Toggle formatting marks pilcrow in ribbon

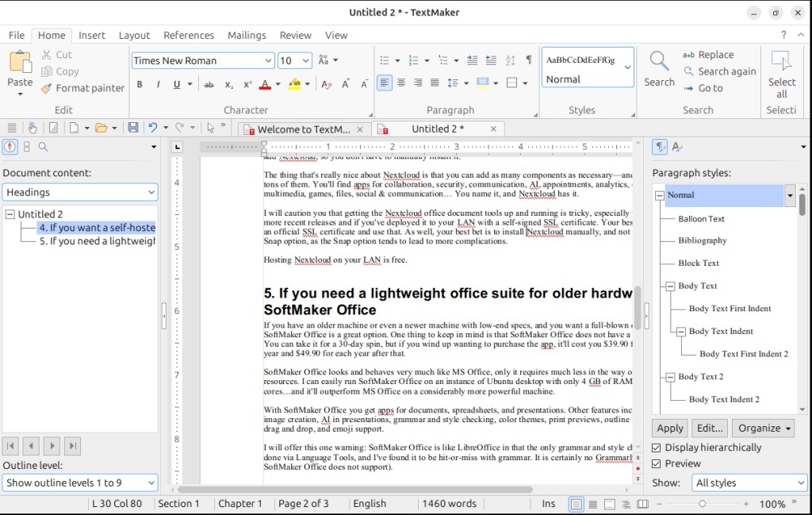(529, 60)
